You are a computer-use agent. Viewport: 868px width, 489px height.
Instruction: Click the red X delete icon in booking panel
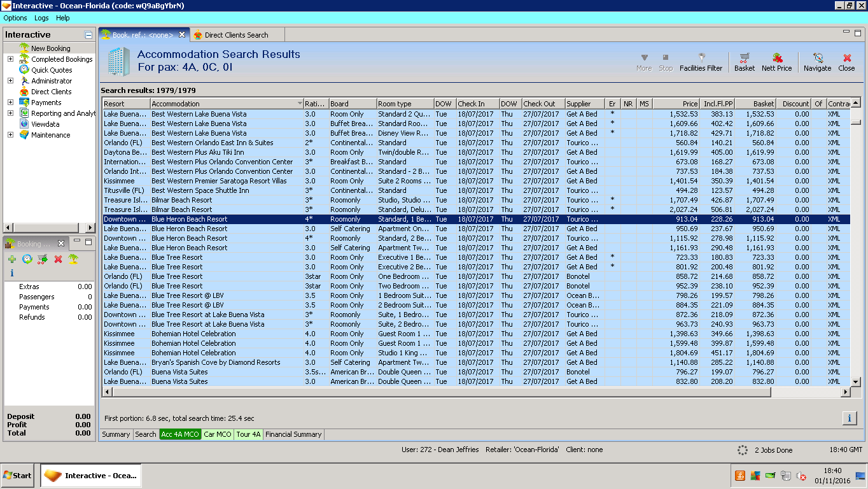pos(58,259)
